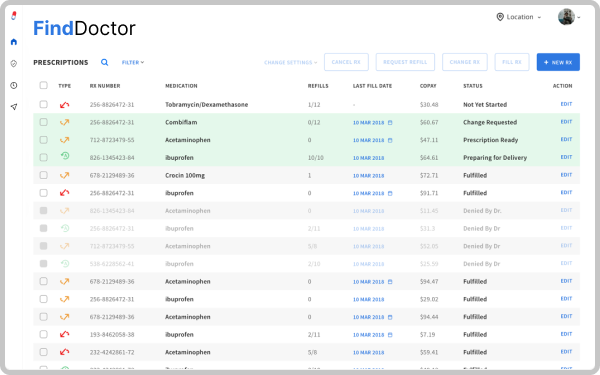The height and width of the screenshot is (375, 600).
Task: Open history clock icon in sidebar
Action: point(14,85)
